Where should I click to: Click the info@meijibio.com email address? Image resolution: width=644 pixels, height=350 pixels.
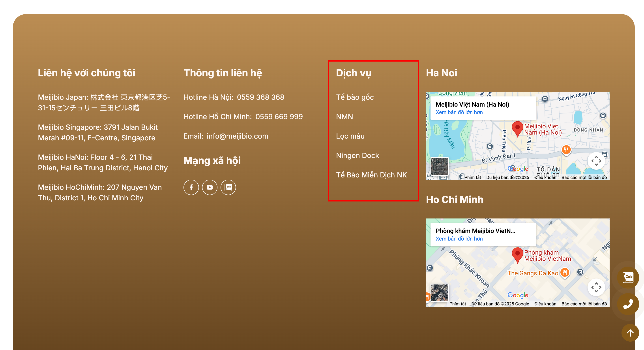click(x=237, y=136)
